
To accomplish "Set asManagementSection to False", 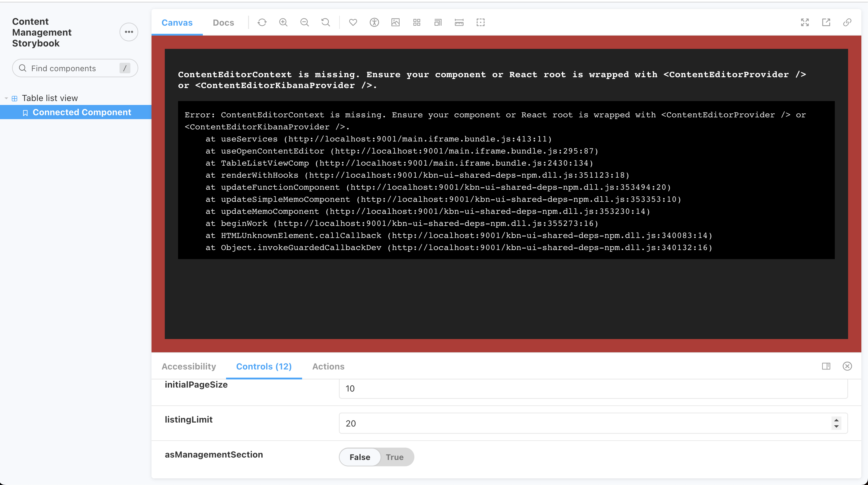I will tap(359, 457).
